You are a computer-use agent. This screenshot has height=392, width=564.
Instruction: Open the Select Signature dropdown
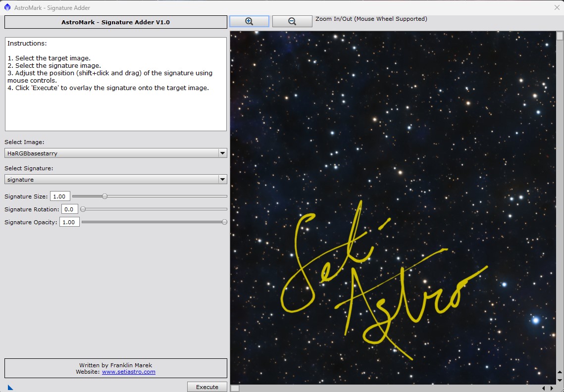point(116,179)
